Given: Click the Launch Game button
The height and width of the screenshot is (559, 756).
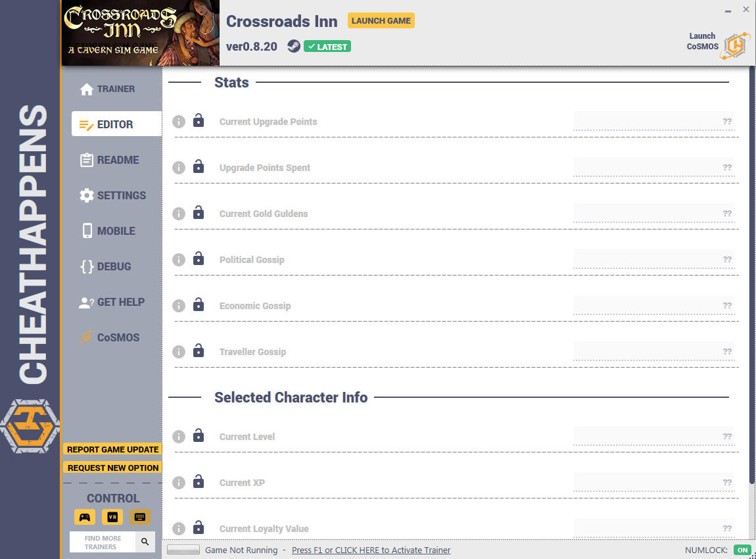Looking at the screenshot, I should [381, 21].
